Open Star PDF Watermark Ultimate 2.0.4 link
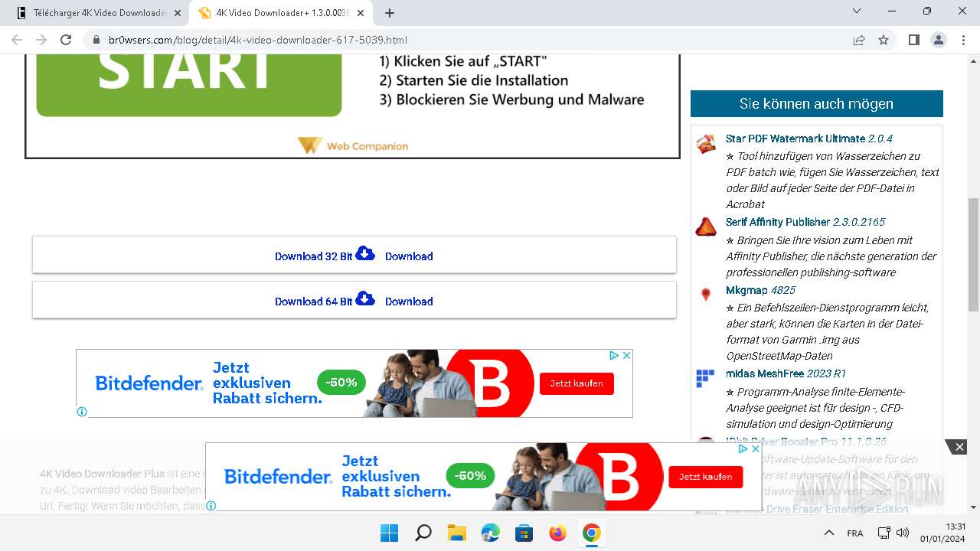This screenshot has height=551, width=980. click(808, 139)
